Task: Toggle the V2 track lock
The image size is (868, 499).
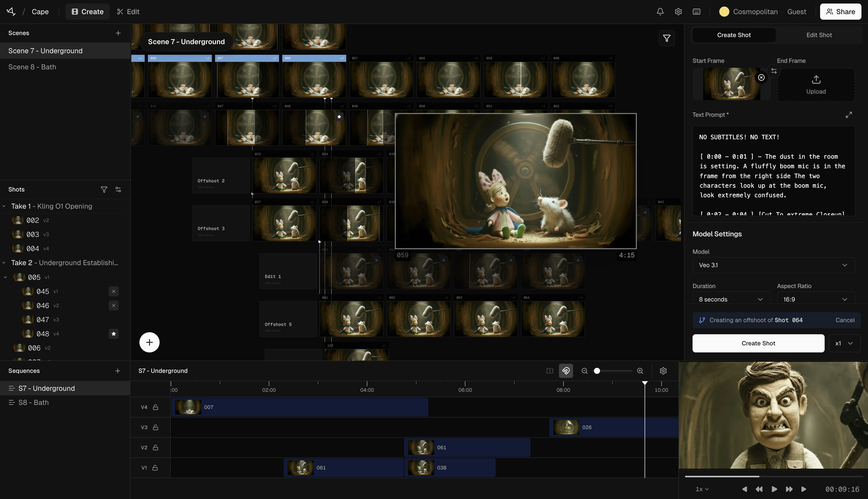Action: (156, 448)
